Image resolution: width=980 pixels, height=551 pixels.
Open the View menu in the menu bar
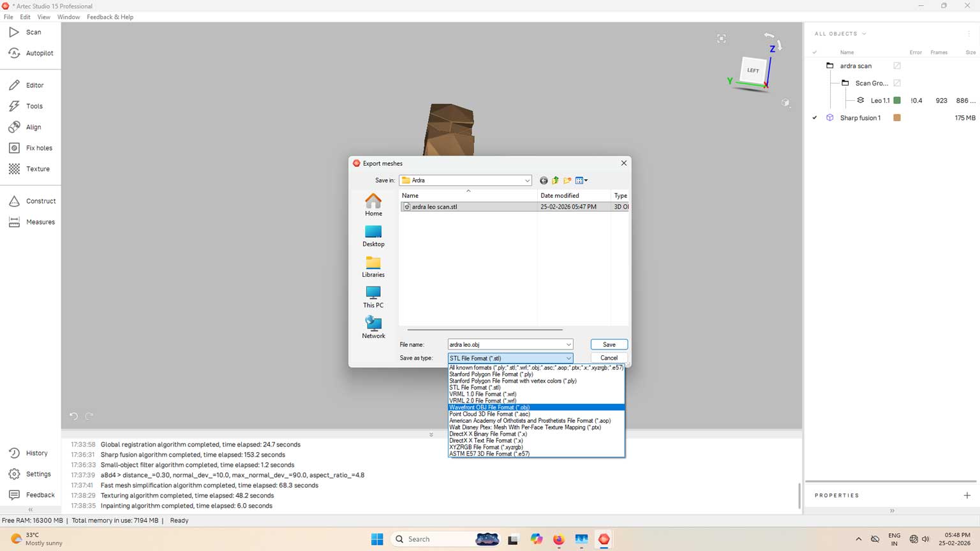[x=43, y=17]
